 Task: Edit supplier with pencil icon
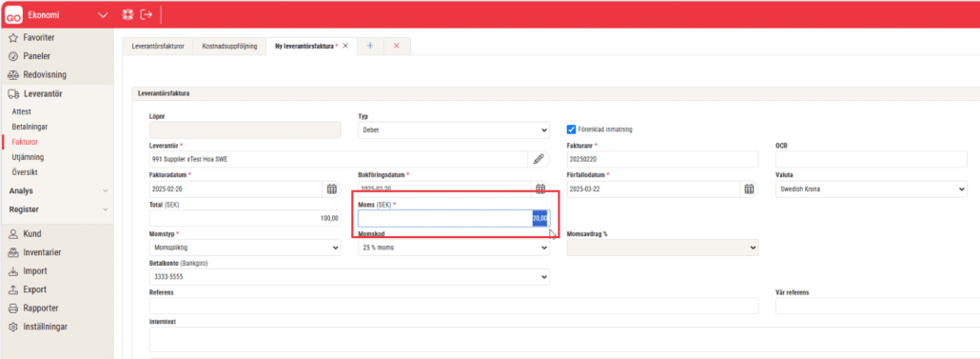(539, 159)
